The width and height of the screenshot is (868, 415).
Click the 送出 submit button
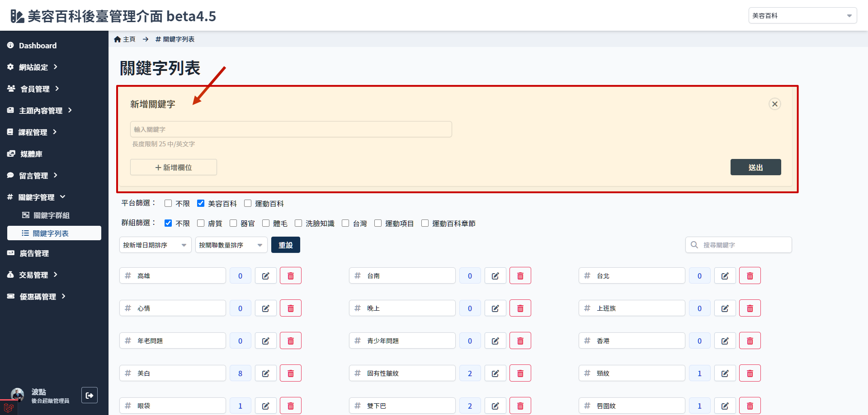tap(756, 167)
